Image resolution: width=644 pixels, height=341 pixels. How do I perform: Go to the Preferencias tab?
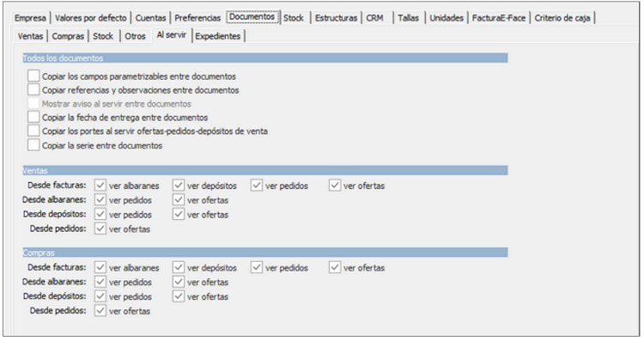click(x=197, y=18)
